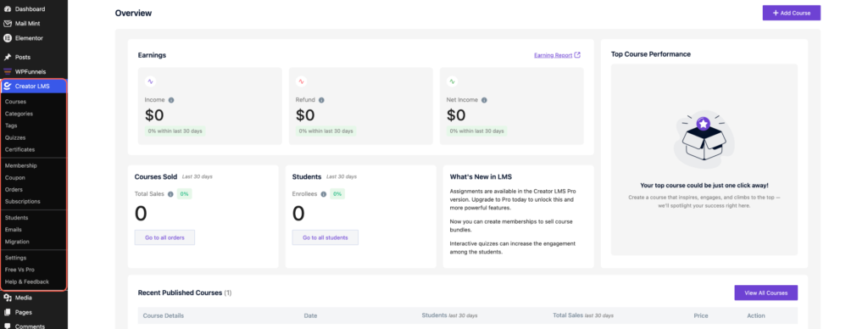Click the info icon next to Net Income

[484, 100]
